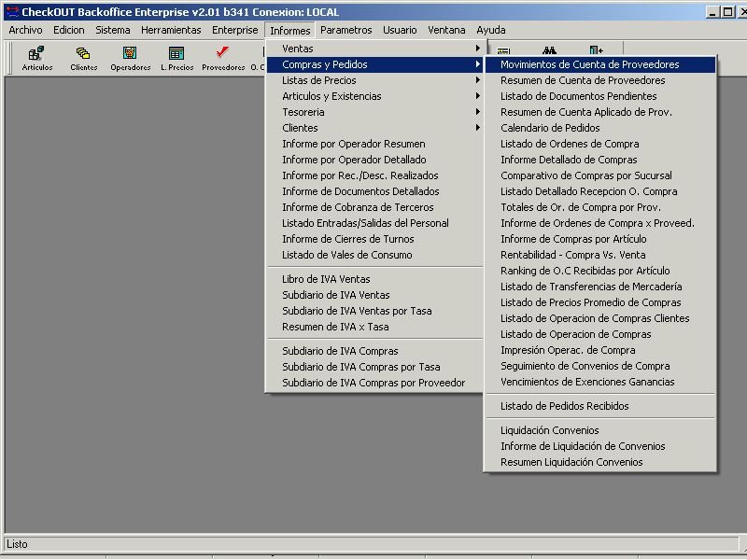Open the Enterprise menu
The width and height of the screenshot is (747, 560).
[x=235, y=30]
